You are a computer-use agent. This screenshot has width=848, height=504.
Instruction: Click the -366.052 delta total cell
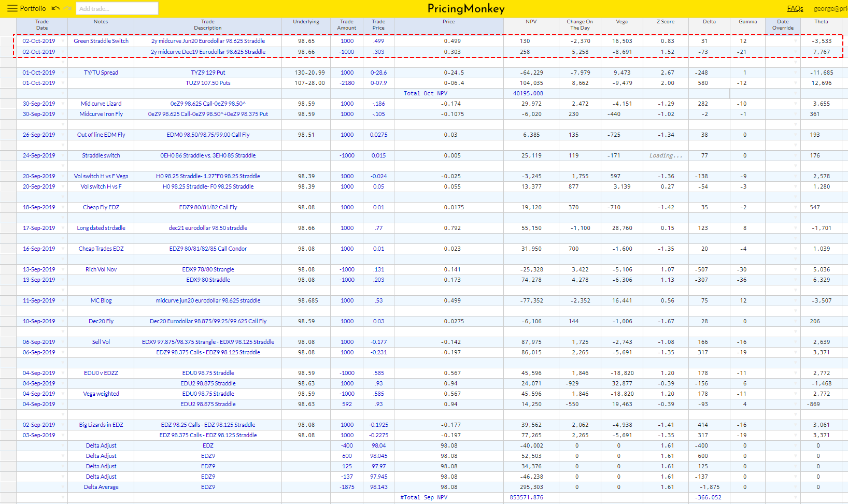708,497
